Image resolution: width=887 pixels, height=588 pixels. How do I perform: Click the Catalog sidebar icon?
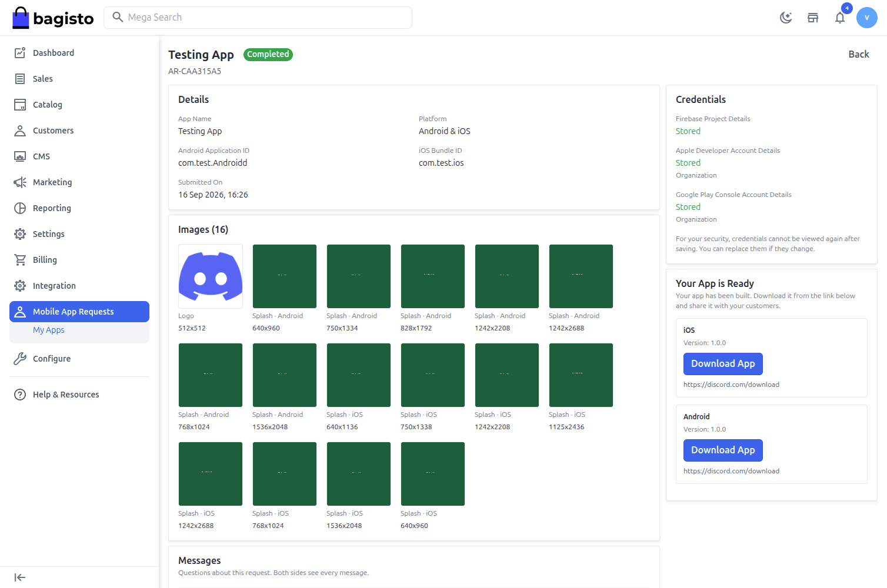20,105
